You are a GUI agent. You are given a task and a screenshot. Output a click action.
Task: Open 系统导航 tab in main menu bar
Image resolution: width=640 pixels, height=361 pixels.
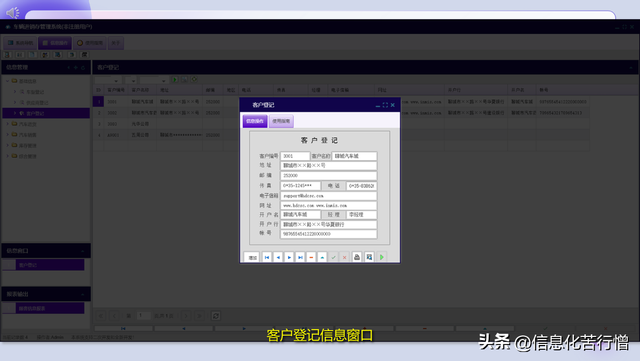coord(20,43)
